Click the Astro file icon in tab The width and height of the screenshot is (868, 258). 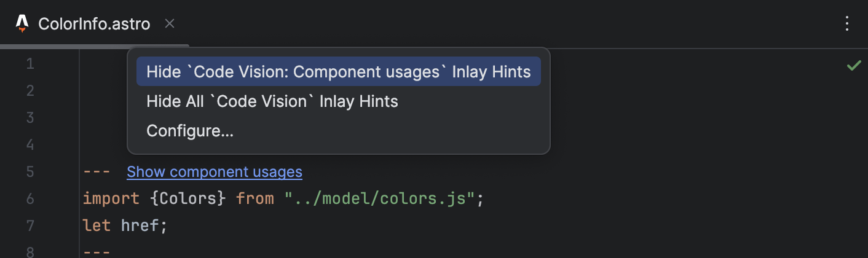coord(22,24)
